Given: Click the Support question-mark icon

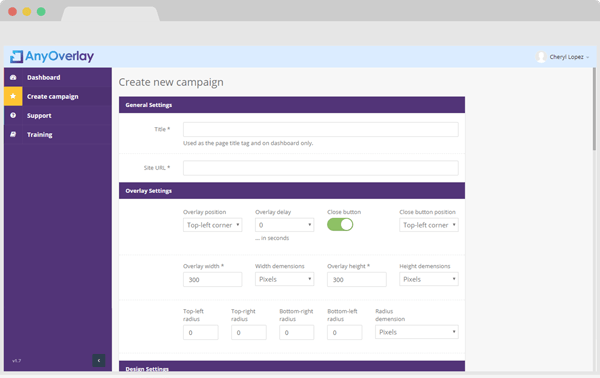Looking at the screenshot, I should click(13, 115).
